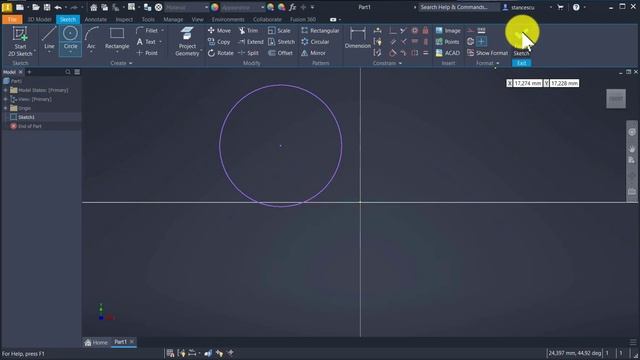Place a sketch Point
640x360 pixels.
tap(147, 53)
